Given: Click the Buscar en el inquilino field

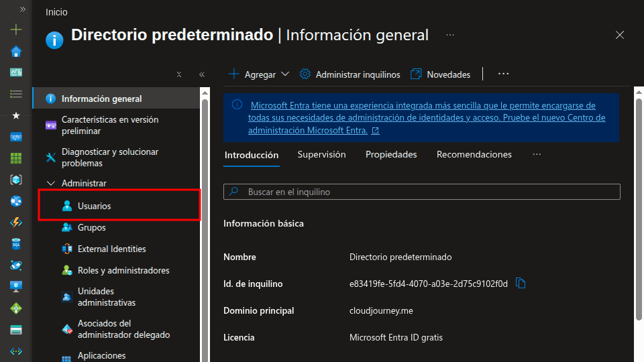Looking at the screenshot, I should 421,192.
